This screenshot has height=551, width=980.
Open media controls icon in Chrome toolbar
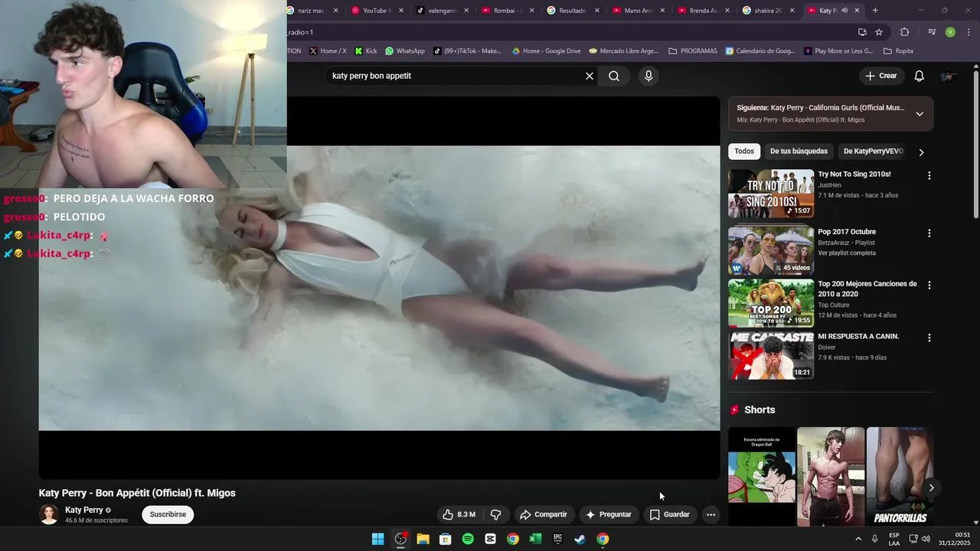tap(932, 32)
